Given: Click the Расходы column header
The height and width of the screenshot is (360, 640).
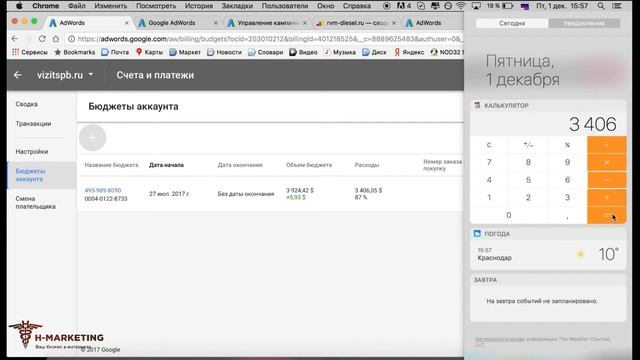Looking at the screenshot, I should pyautogui.click(x=367, y=165).
